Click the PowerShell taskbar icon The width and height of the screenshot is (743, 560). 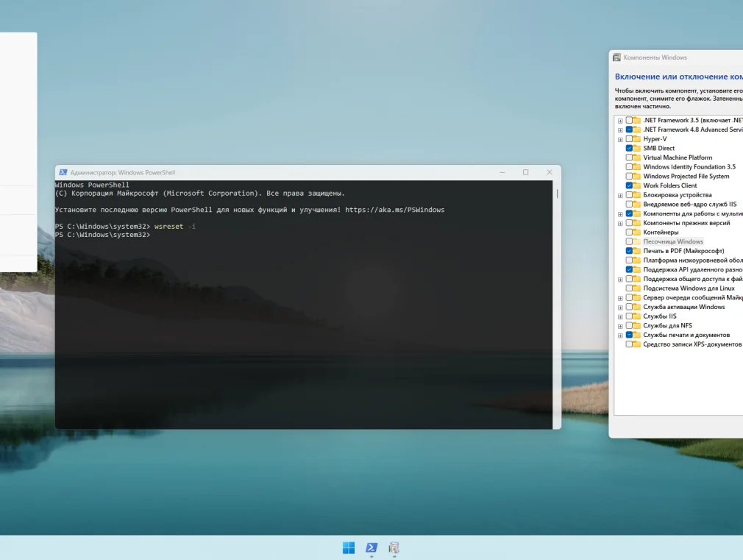tap(371, 547)
